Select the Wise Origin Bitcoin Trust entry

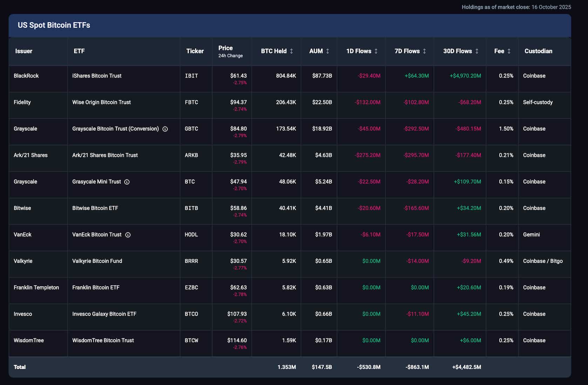101,102
